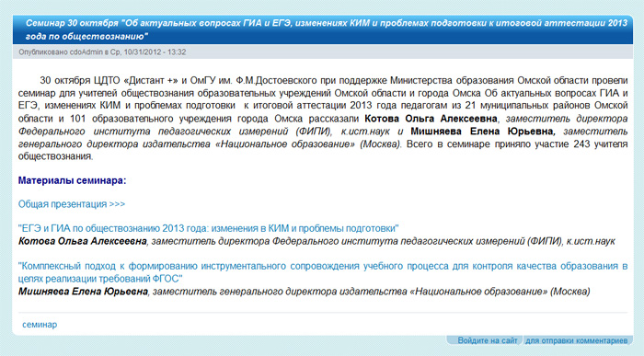644x356 pixels.
Task: Click the italic name Мишняева Елена Юрьевна below the second link
Action: pyautogui.click(x=83, y=292)
